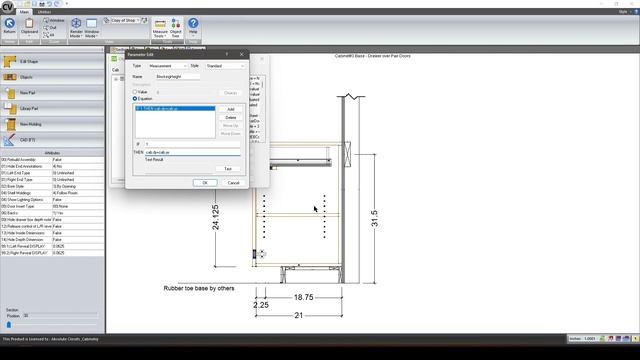The width and height of the screenshot is (640, 360).
Task: Expand quick access toolbar customize arrow
Action: click(x=67, y=4)
